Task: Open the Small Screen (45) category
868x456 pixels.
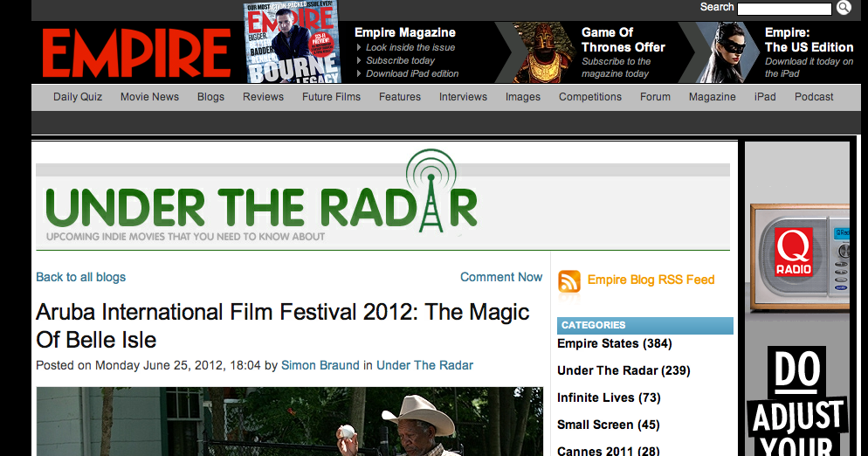Action: click(x=608, y=425)
